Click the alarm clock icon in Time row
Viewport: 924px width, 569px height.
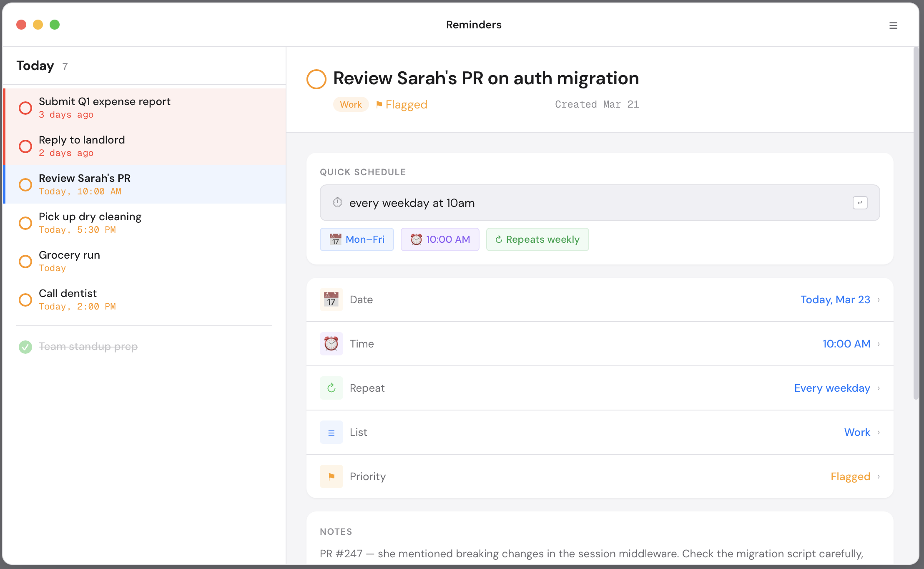(x=331, y=344)
